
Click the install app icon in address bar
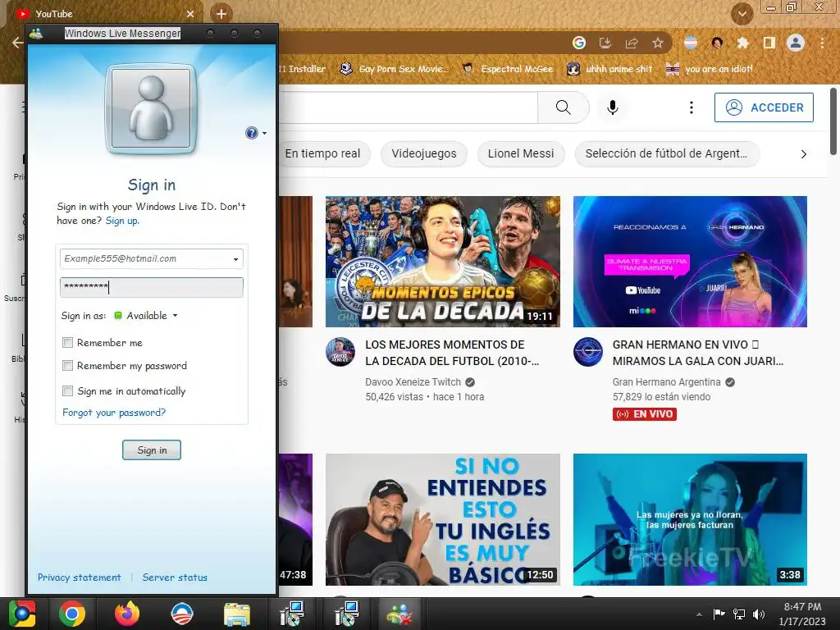pyautogui.click(x=605, y=43)
